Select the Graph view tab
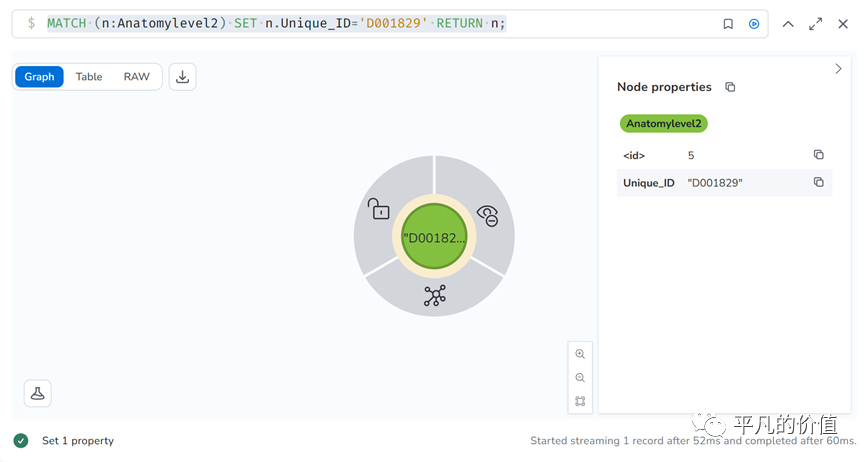 [x=40, y=77]
